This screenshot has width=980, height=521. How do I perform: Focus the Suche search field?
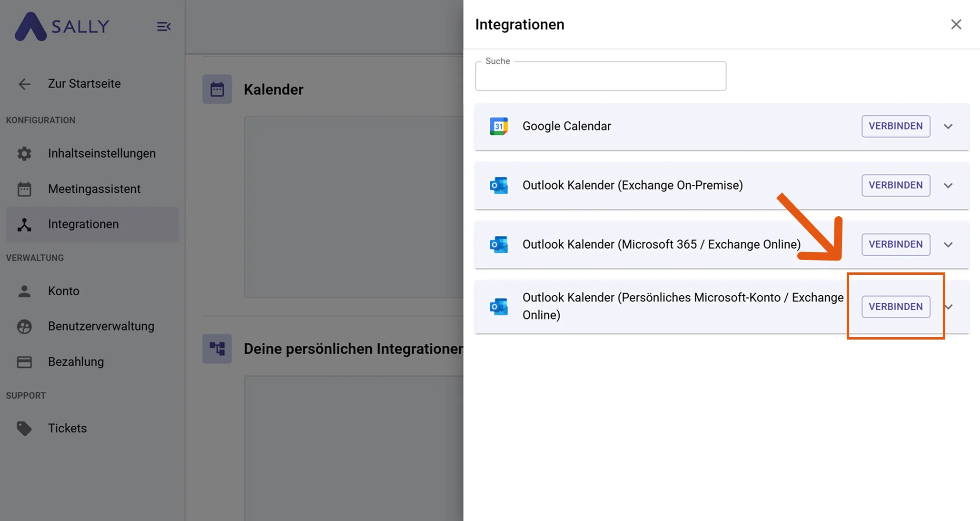click(x=601, y=76)
